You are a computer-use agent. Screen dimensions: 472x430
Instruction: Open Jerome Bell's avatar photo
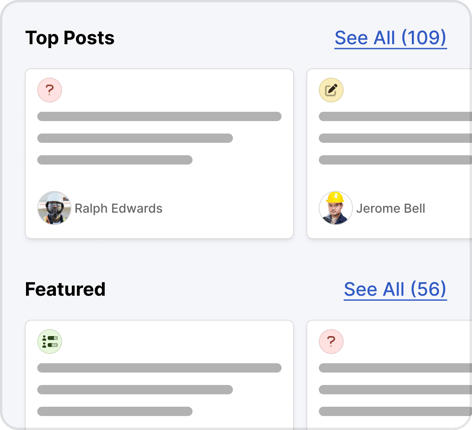[335, 208]
